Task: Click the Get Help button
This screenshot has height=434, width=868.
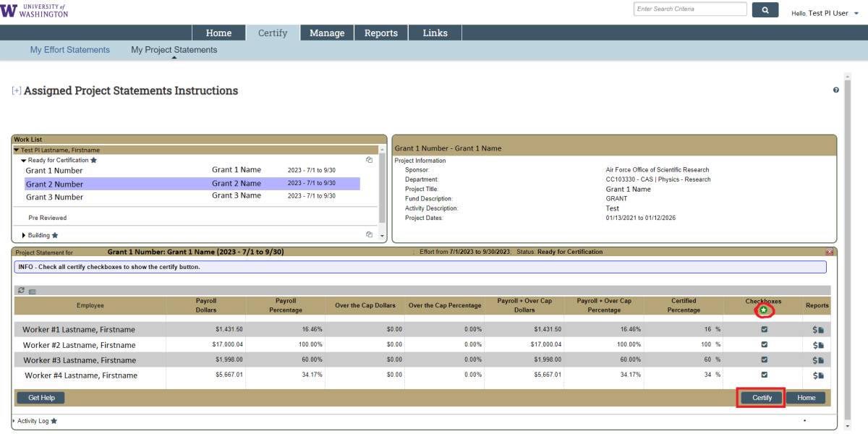Action: (41, 398)
